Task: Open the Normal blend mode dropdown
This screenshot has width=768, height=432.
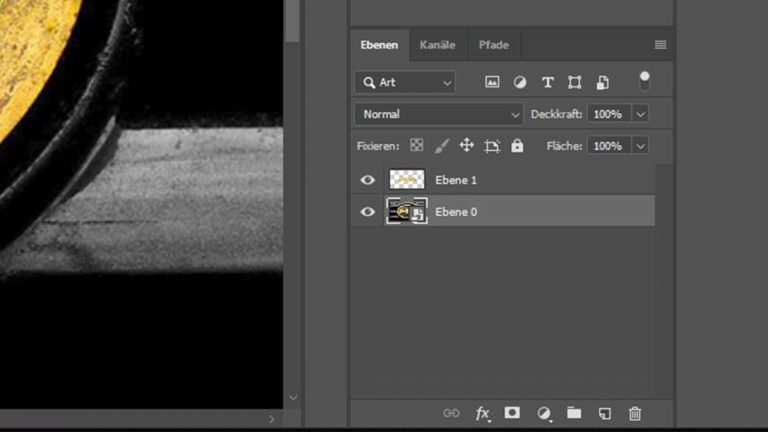Action: [439, 114]
